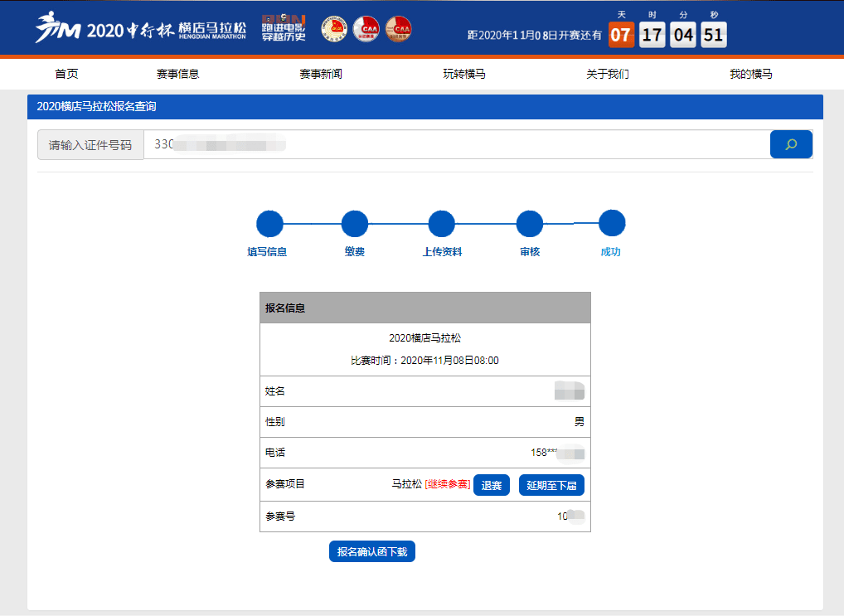Click the 延期至下届 button
This screenshot has width=844, height=616.
point(551,485)
